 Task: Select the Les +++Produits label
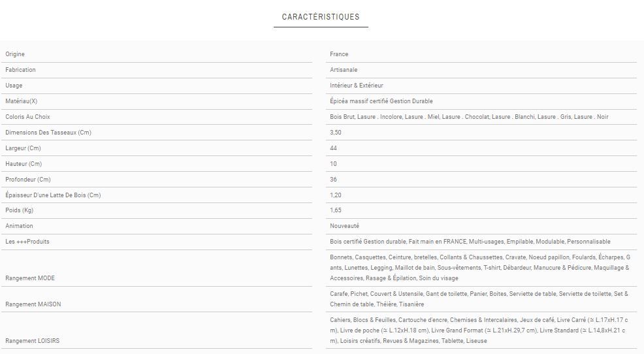click(x=27, y=242)
